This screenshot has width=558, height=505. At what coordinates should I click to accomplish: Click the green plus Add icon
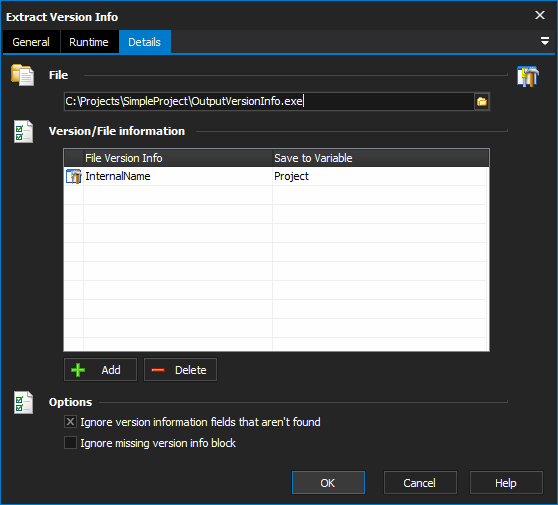pos(78,370)
